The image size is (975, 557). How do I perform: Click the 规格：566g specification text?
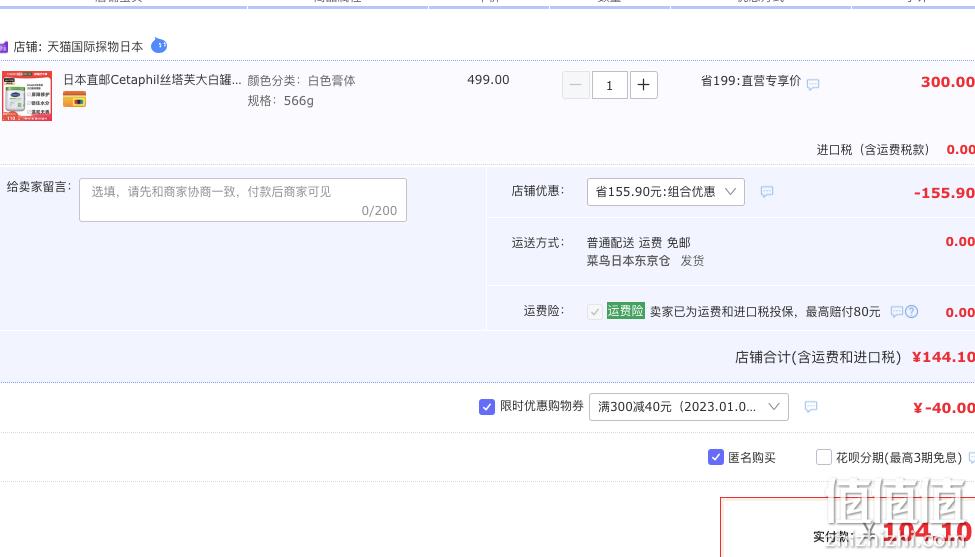click(280, 101)
